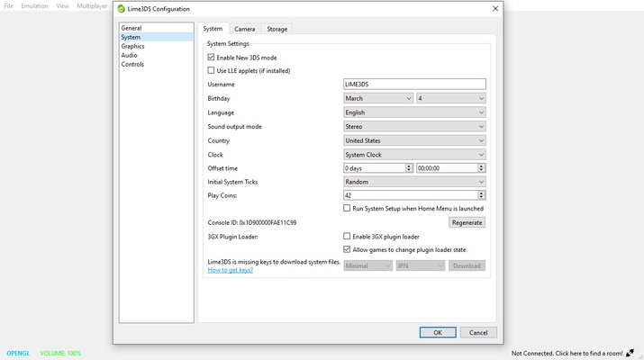Click Not Connected find a room status text

pyautogui.click(x=567, y=353)
